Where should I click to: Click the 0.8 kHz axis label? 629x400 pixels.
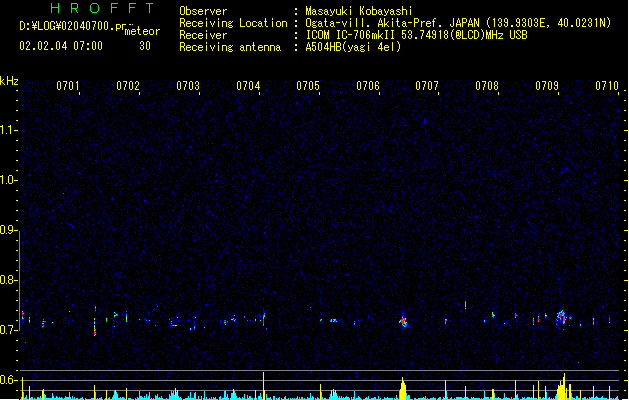[x=9, y=280]
